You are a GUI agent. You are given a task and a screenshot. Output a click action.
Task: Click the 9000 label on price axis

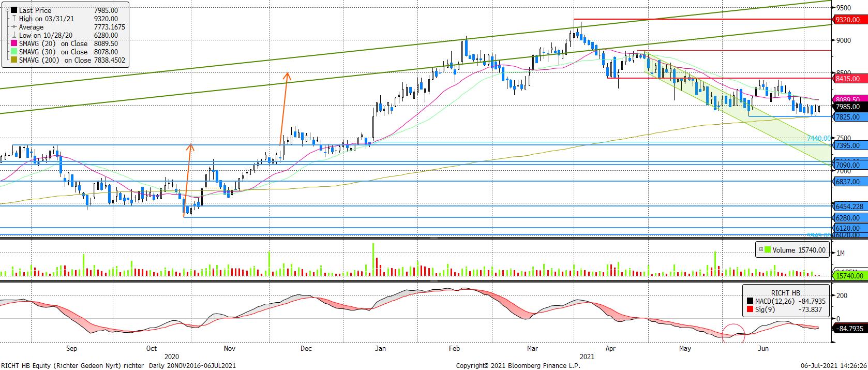(843, 40)
